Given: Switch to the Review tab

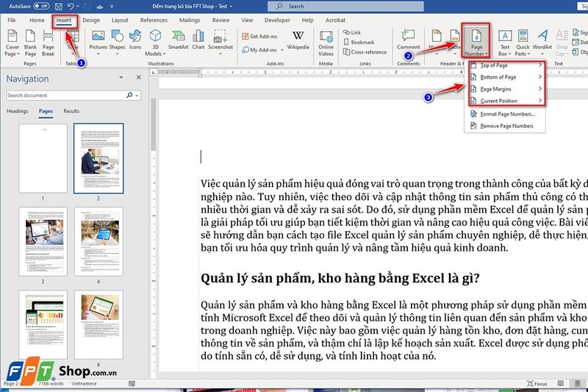Looking at the screenshot, I should [x=221, y=20].
